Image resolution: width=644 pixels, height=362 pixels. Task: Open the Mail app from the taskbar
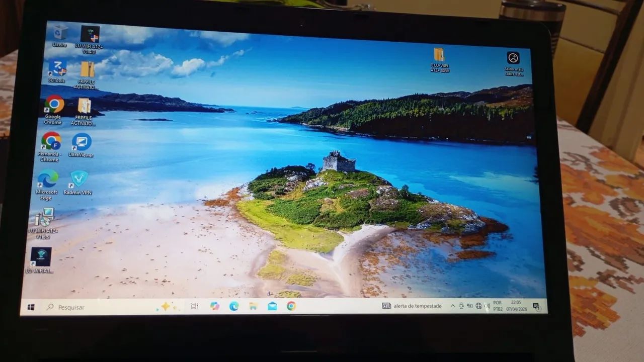point(272,306)
